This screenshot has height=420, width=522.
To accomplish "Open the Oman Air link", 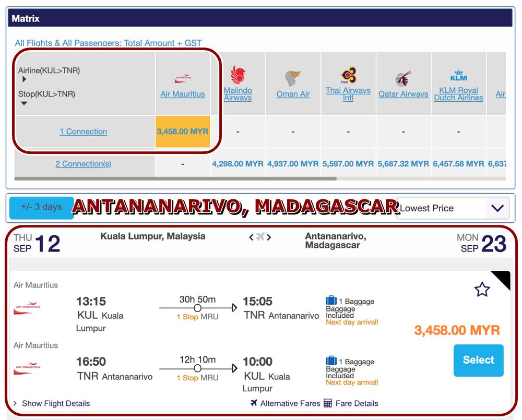I will [x=293, y=94].
